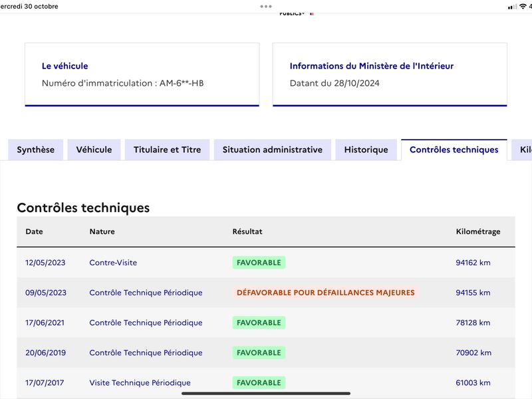532x399 pixels.
Task: Click the Contre-Visite nature cell
Action: [x=113, y=263]
